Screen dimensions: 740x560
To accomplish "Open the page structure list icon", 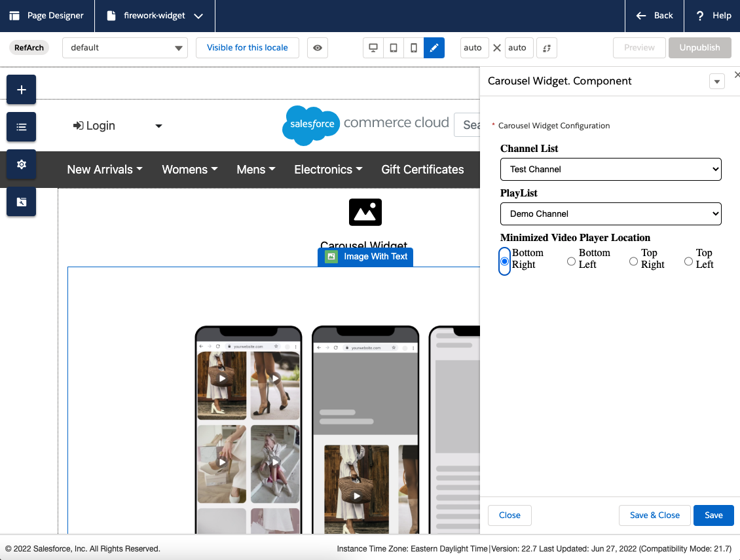I will 21,127.
